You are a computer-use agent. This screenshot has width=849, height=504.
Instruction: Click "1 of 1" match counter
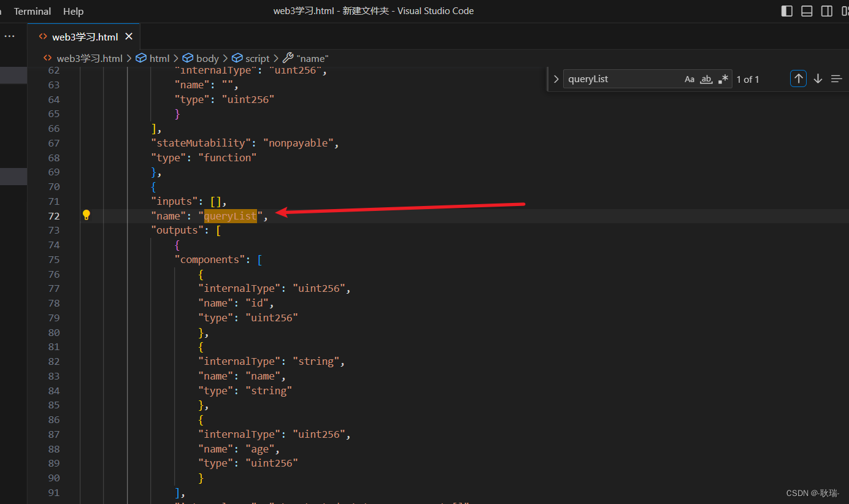748,79
